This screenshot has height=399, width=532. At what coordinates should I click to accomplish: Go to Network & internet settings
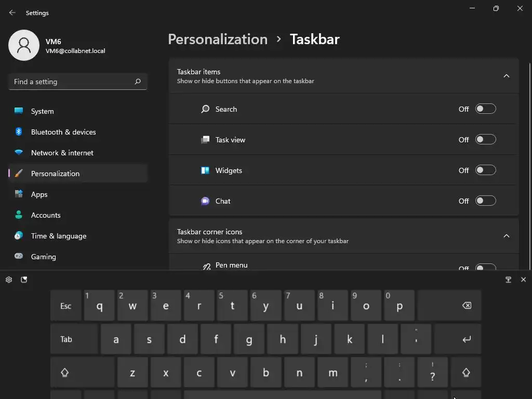[x=62, y=153]
